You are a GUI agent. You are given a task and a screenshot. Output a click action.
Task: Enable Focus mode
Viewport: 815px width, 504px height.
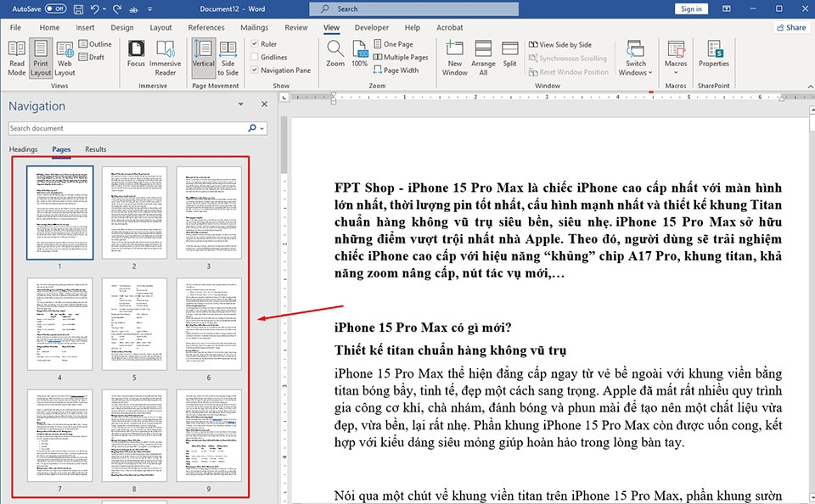pyautogui.click(x=136, y=54)
